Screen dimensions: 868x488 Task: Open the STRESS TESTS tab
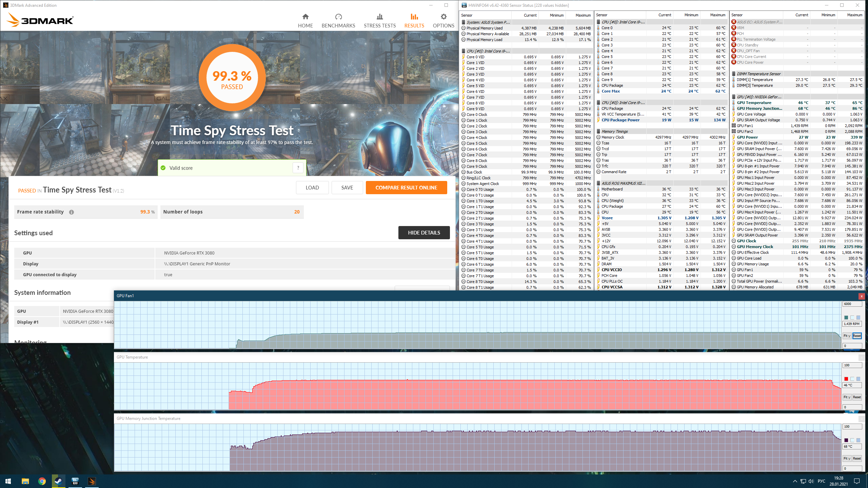click(380, 21)
